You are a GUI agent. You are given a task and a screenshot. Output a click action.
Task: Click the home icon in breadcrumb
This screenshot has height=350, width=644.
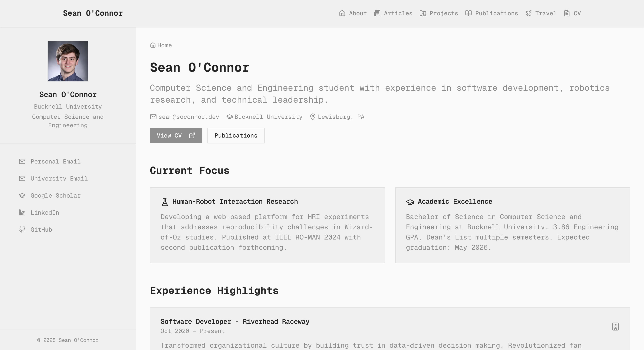tap(153, 45)
